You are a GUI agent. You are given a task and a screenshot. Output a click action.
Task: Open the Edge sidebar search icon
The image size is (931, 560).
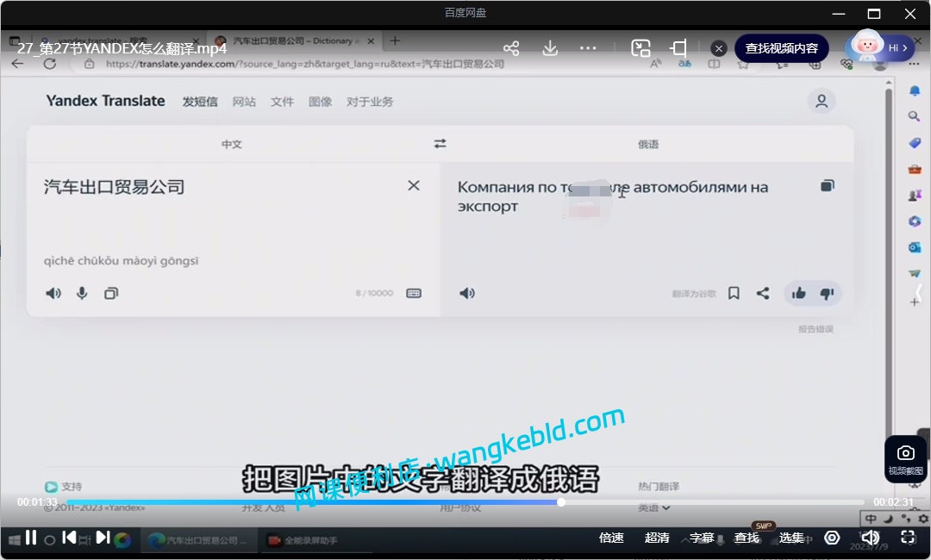915,116
